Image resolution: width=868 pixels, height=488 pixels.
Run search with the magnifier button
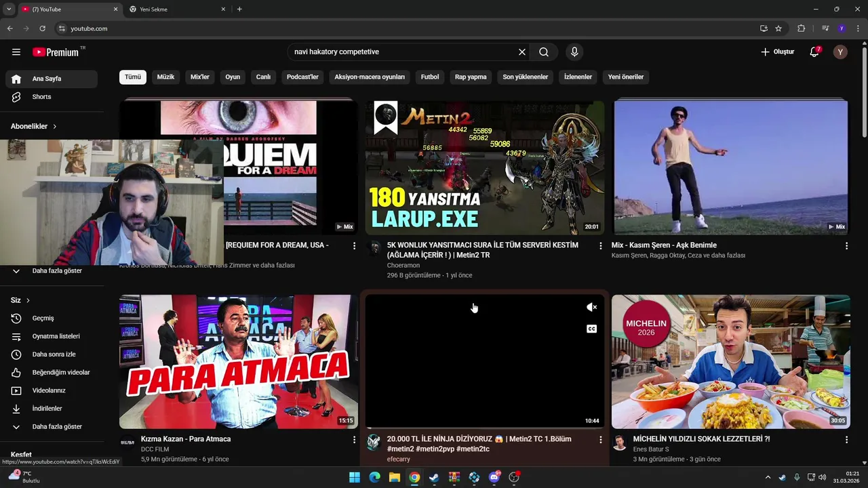click(544, 52)
